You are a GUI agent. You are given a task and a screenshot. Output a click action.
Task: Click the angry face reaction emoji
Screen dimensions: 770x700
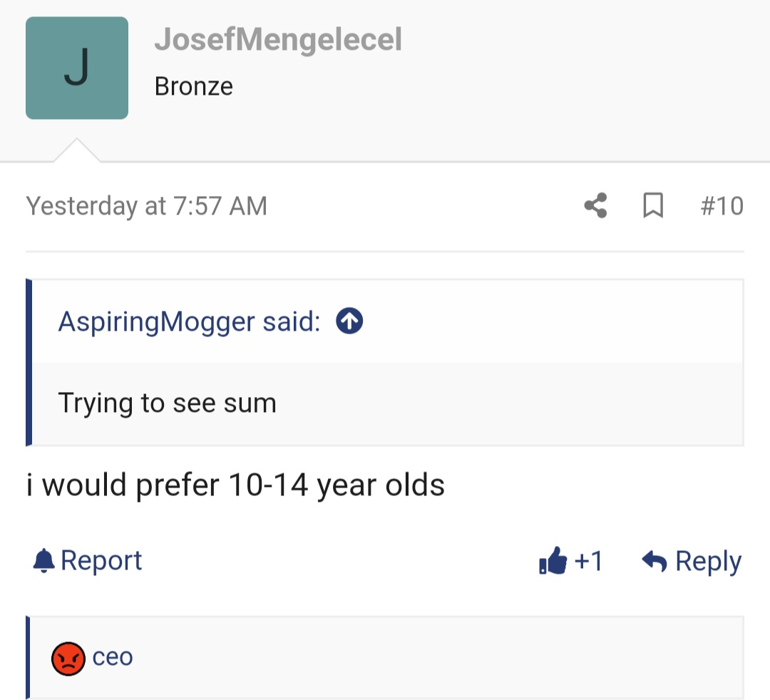coord(68,658)
